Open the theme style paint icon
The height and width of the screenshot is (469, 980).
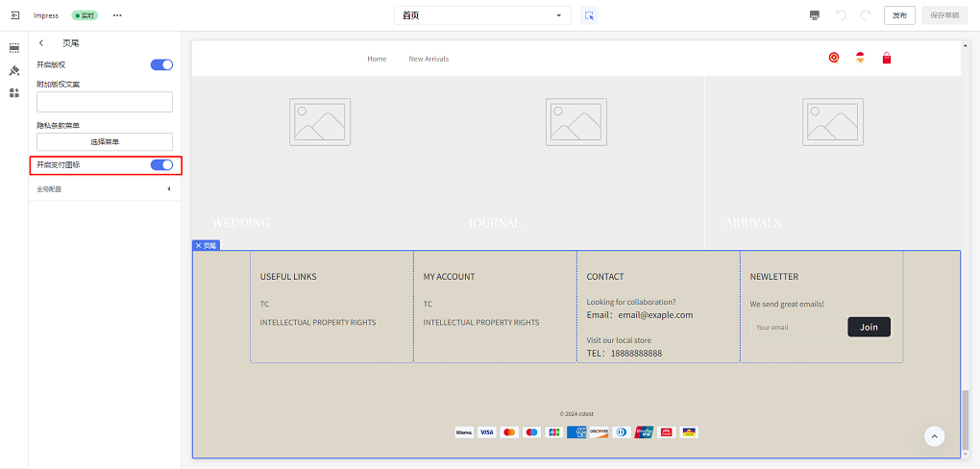(14, 70)
